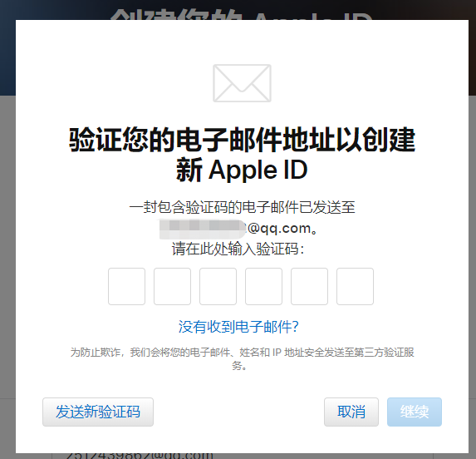Click the 请在此处输入验证码 label
The height and width of the screenshot is (459, 476).
[238, 249]
